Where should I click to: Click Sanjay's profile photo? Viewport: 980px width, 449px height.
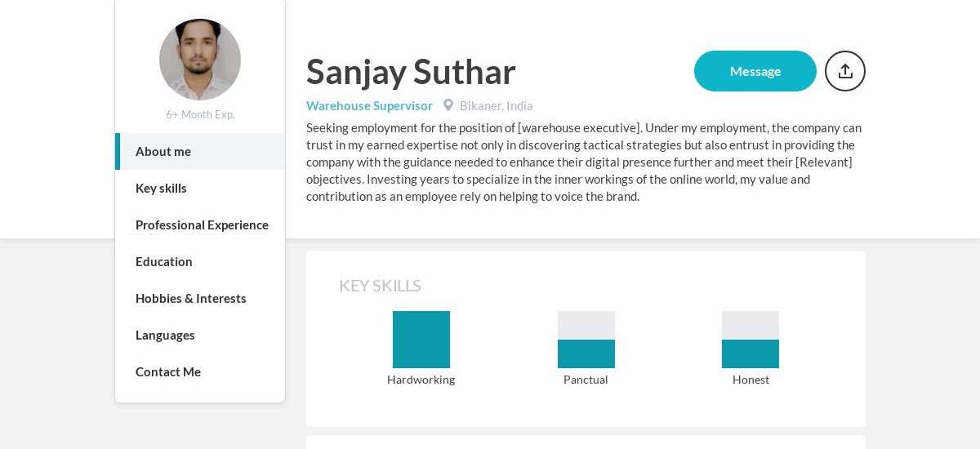[x=200, y=60]
